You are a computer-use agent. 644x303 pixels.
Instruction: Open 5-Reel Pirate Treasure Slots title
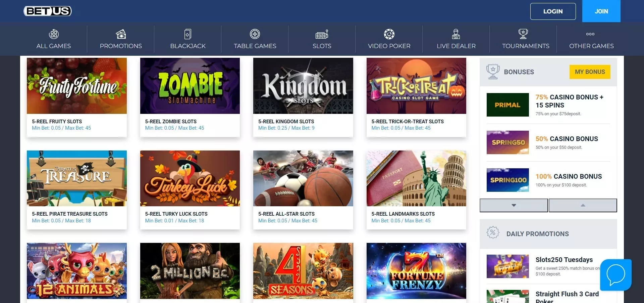(x=70, y=214)
